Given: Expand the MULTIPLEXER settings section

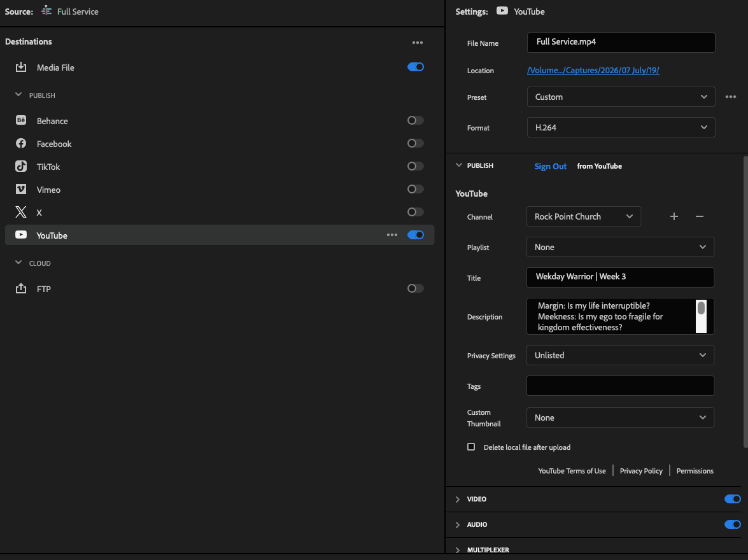Looking at the screenshot, I should coord(458,550).
